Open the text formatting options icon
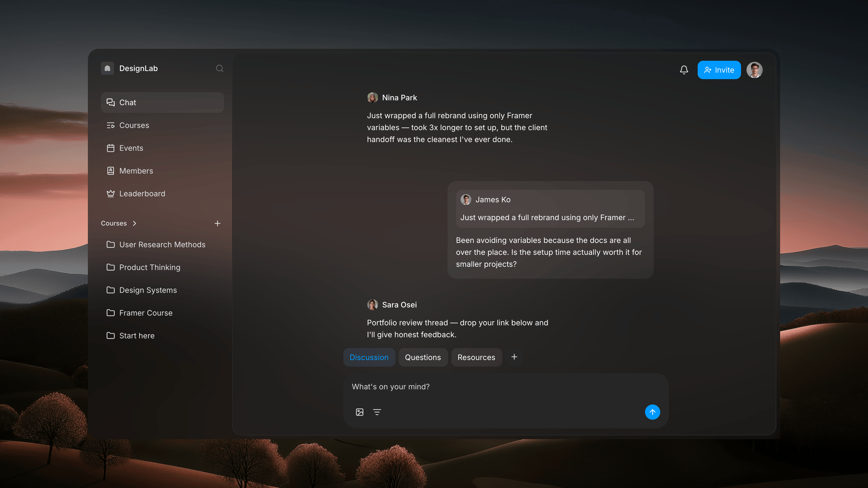868x488 pixels. 377,412
